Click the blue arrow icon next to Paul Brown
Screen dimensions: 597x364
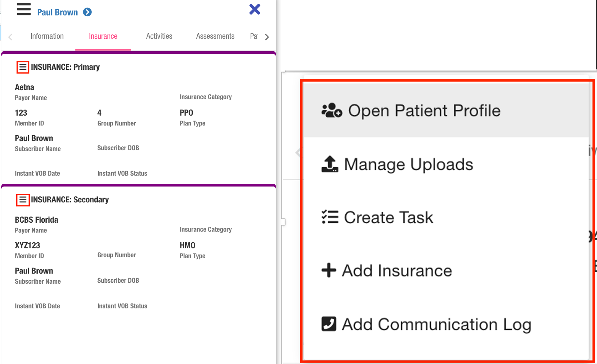point(87,12)
